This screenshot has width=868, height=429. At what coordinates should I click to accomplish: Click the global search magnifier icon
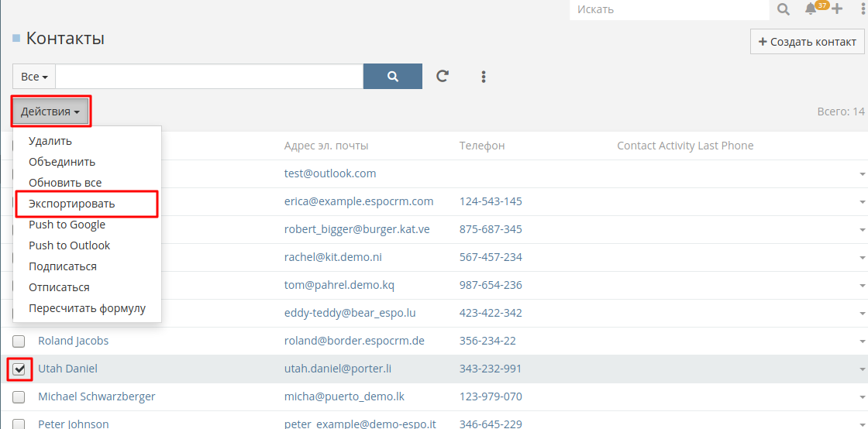coord(784,9)
